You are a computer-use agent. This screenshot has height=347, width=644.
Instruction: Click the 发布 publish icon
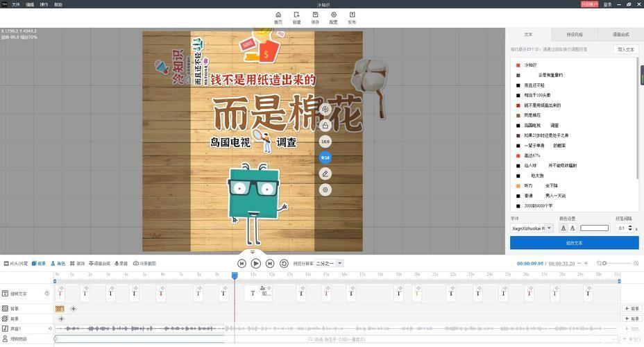[x=352, y=17]
